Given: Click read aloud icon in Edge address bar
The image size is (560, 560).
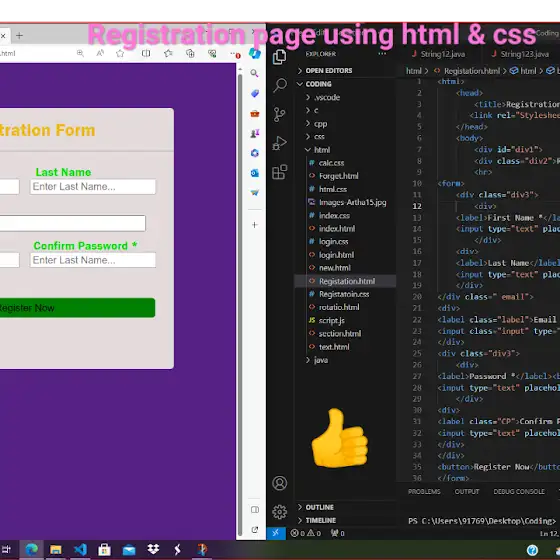Looking at the screenshot, I should 100,54.
